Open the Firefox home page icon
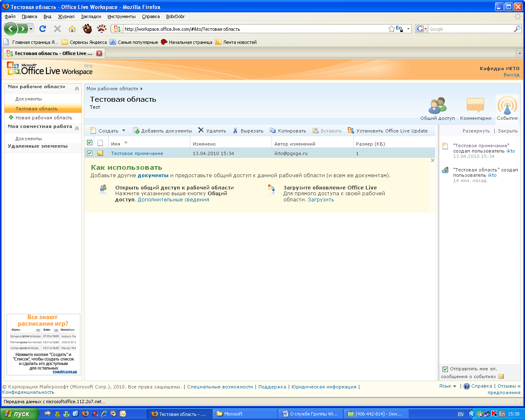This screenshot has height=420, width=525. [72, 29]
